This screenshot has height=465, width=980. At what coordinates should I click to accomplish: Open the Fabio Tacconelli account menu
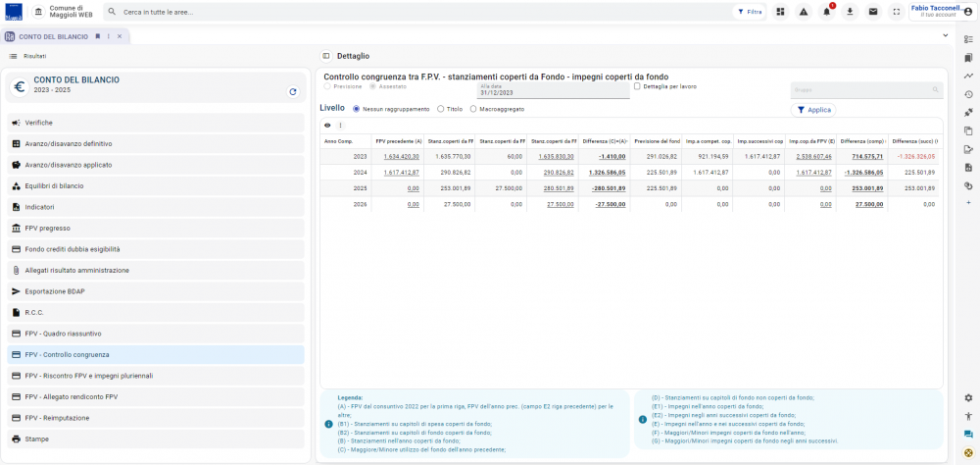[942, 11]
